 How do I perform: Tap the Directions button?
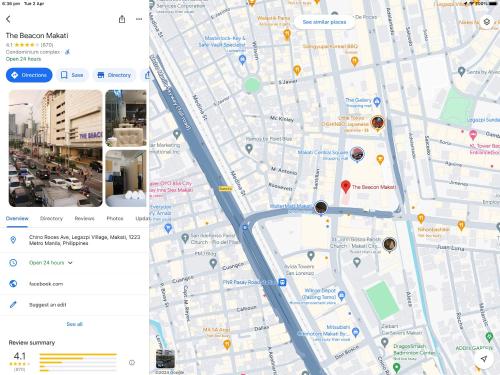click(29, 75)
